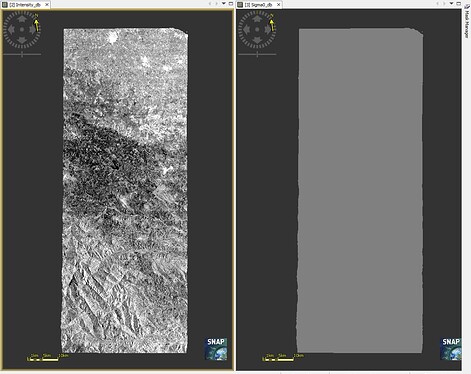Pan up in the Sigma0_db navigation wheel

257,19
